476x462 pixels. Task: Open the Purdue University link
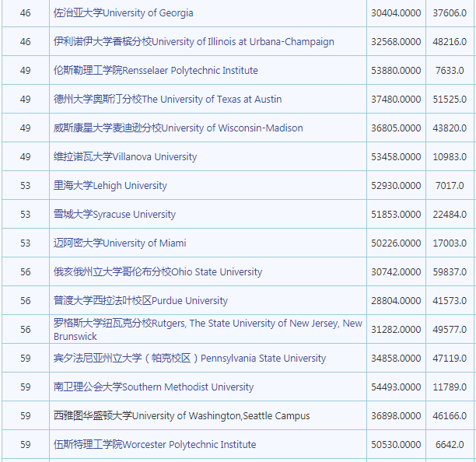[141, 301]
